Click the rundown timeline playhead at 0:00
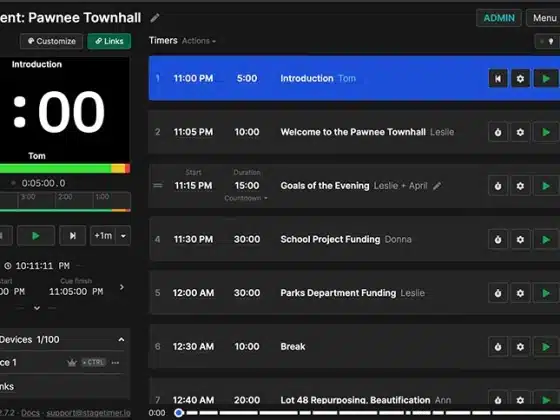Screen dimensions: 560x420 pyautogui.click(x=179, y=413)
